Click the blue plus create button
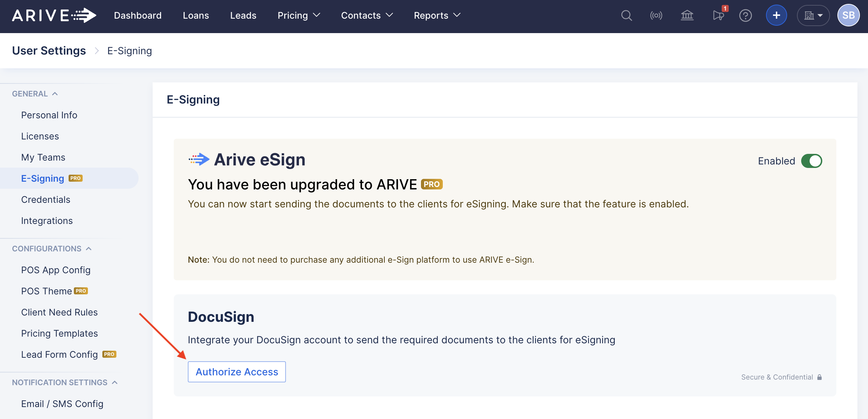Viewport: 868px width, 419px height. click(x=776, y=15)
